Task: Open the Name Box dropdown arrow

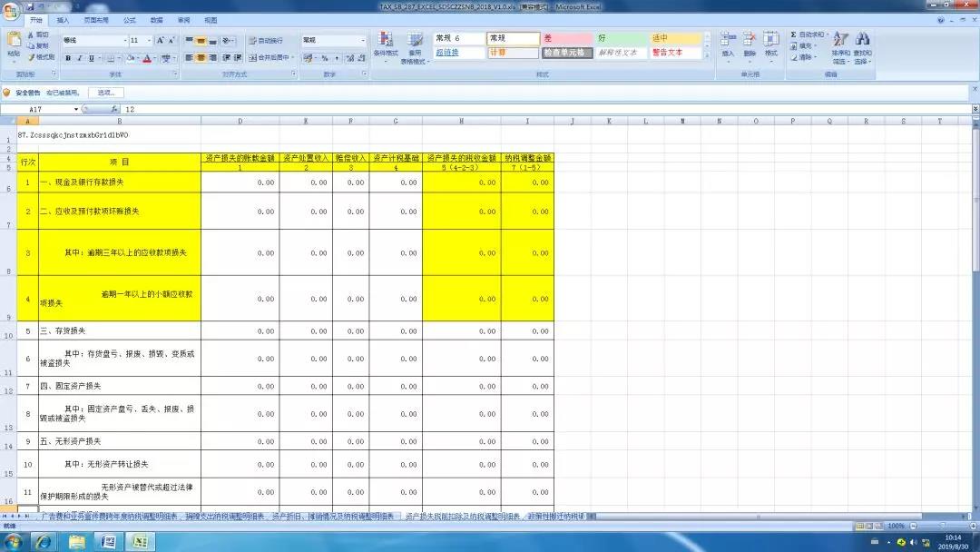Action: (76, 109)
